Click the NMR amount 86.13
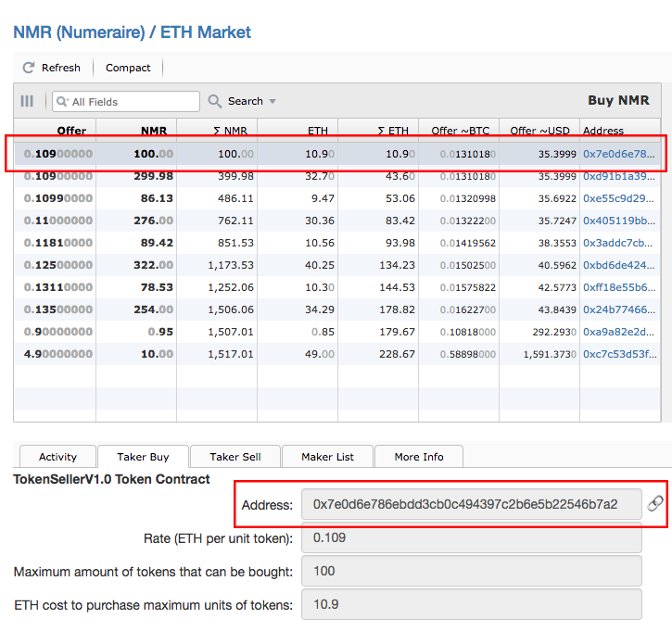The width and height of the screenshot is (672, 644). coord(157,198)
